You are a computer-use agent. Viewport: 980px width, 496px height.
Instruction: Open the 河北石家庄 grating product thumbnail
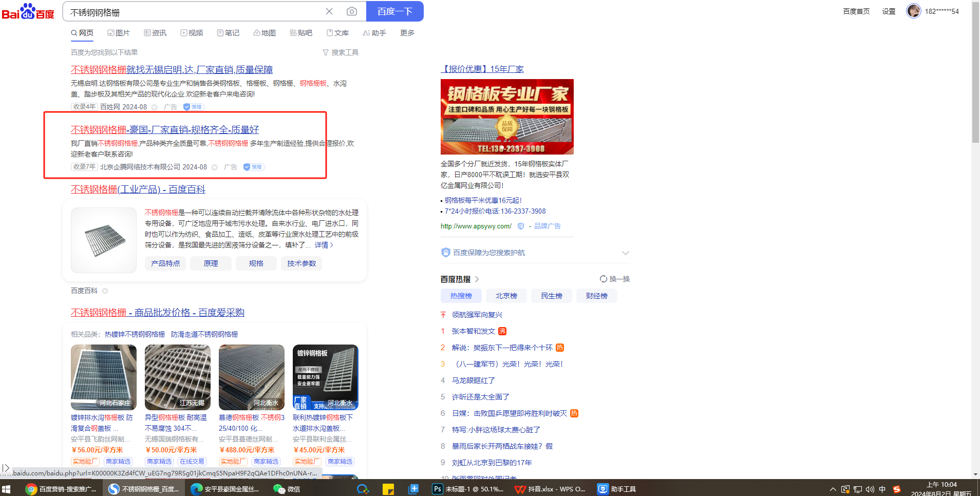104,377
